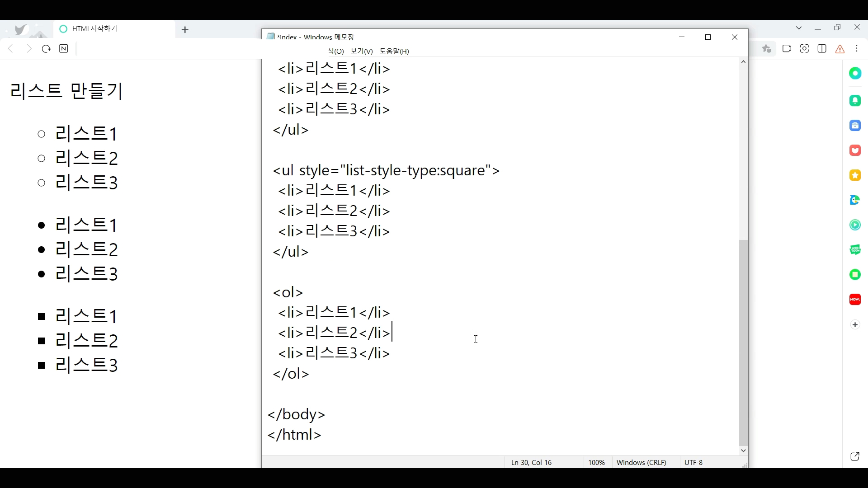The height and width of the screenshot is (488, 868).
Task: Click the screen capture icon in browser toolbar
Action: coord(804,49)
